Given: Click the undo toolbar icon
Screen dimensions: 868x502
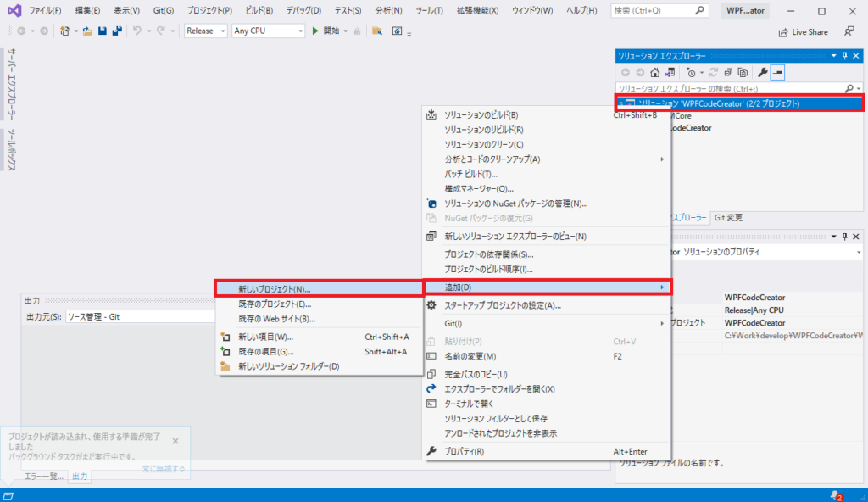Looking at the screenshot, I should tap(136, 31).
